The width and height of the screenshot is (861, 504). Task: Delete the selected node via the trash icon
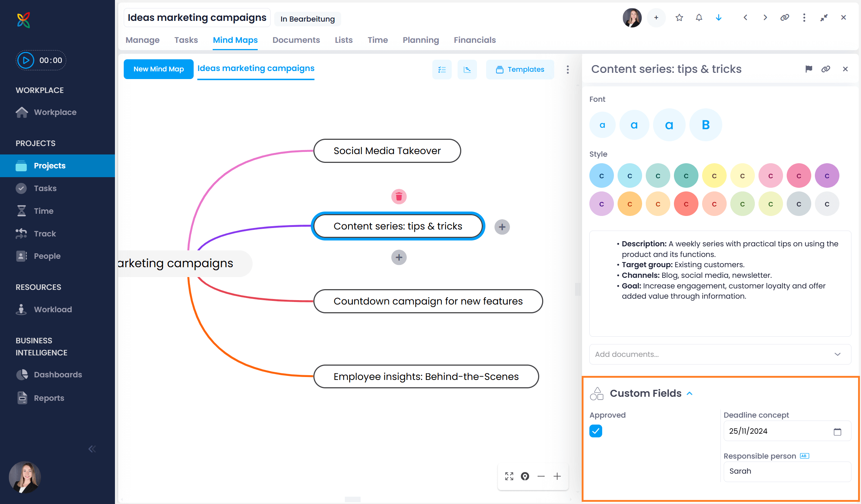[x=399, y=197]
